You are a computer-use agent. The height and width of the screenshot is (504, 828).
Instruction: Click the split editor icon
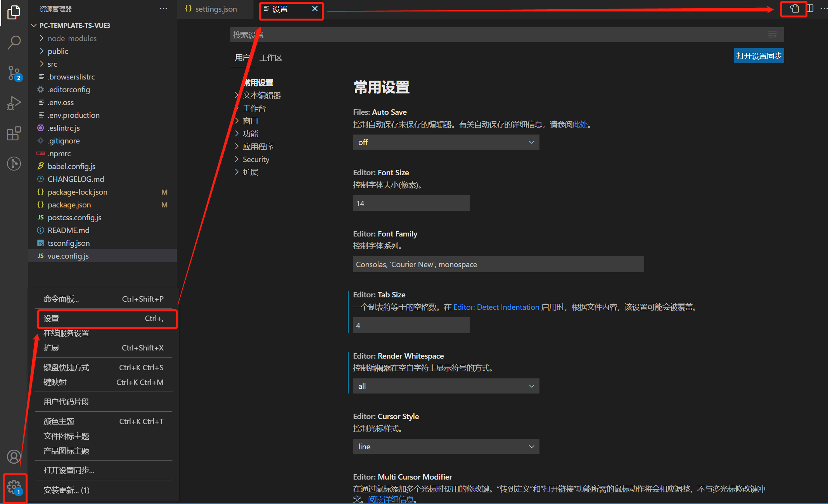811,9
